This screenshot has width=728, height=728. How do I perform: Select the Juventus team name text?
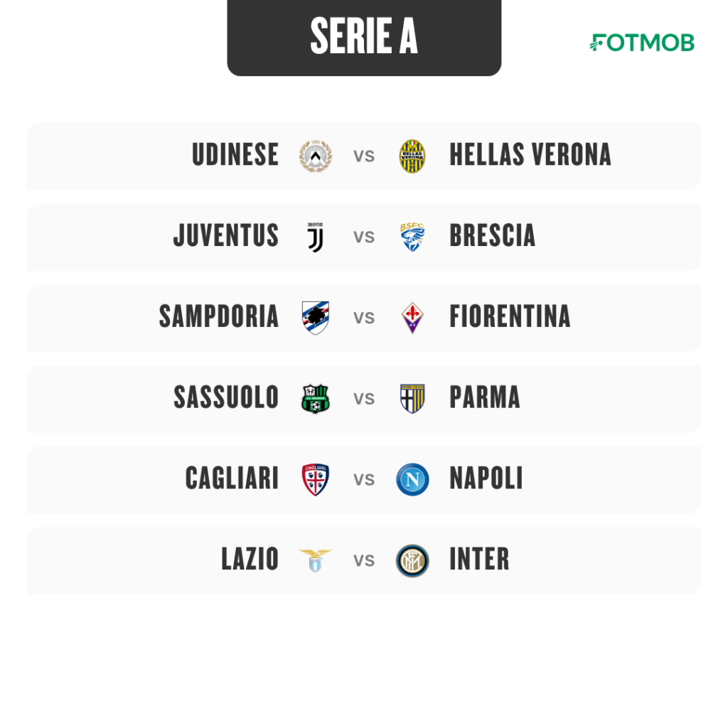(226, 235)
